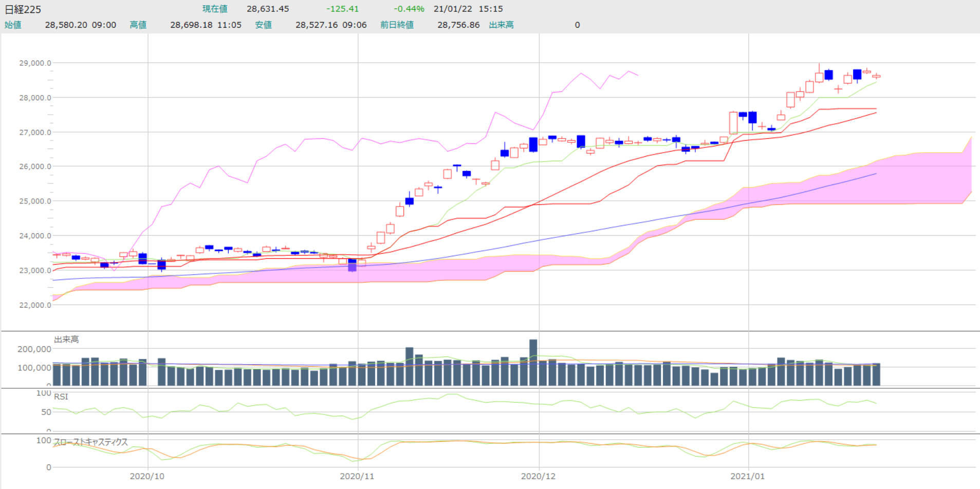Click the price change value -125.41

point(342,9)
